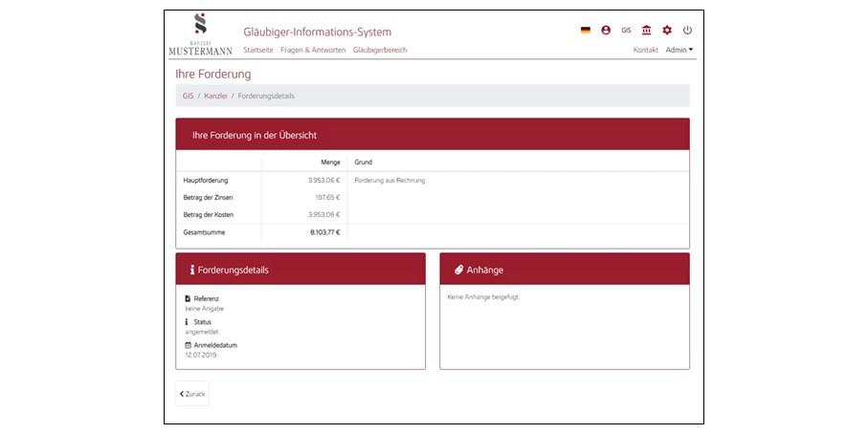Click the German flag language icon

tap(586, 31)
